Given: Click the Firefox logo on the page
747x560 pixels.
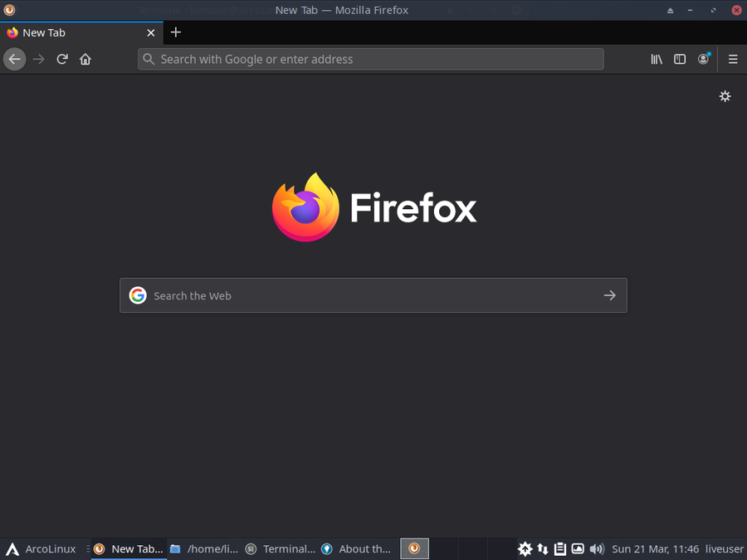Looking at the screenshot, I should [x=374, y=207].
